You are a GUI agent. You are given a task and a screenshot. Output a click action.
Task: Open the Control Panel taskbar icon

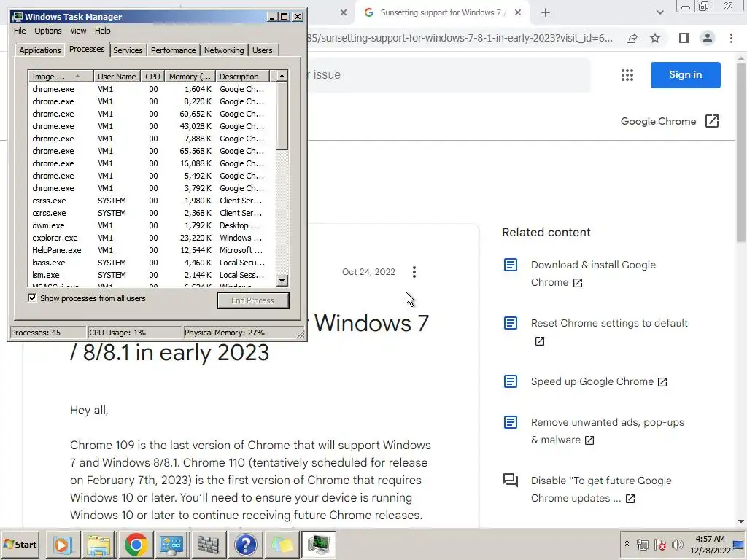pos(171,544)
